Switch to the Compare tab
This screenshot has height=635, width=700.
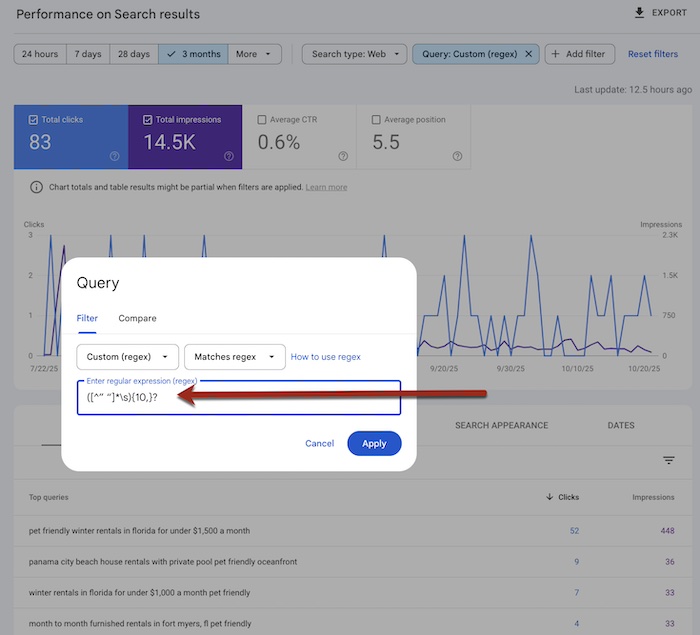[x=137, y=318]
